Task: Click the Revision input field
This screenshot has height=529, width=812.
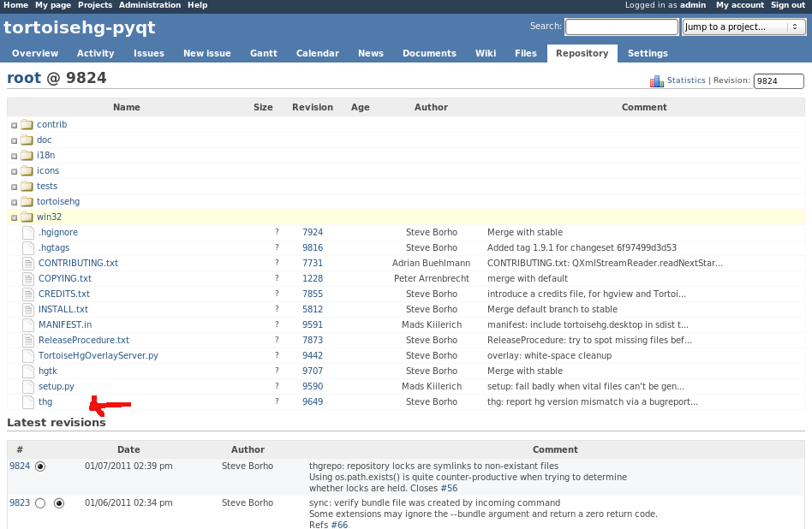Action: pyautogui.click(x=779, y=80)
